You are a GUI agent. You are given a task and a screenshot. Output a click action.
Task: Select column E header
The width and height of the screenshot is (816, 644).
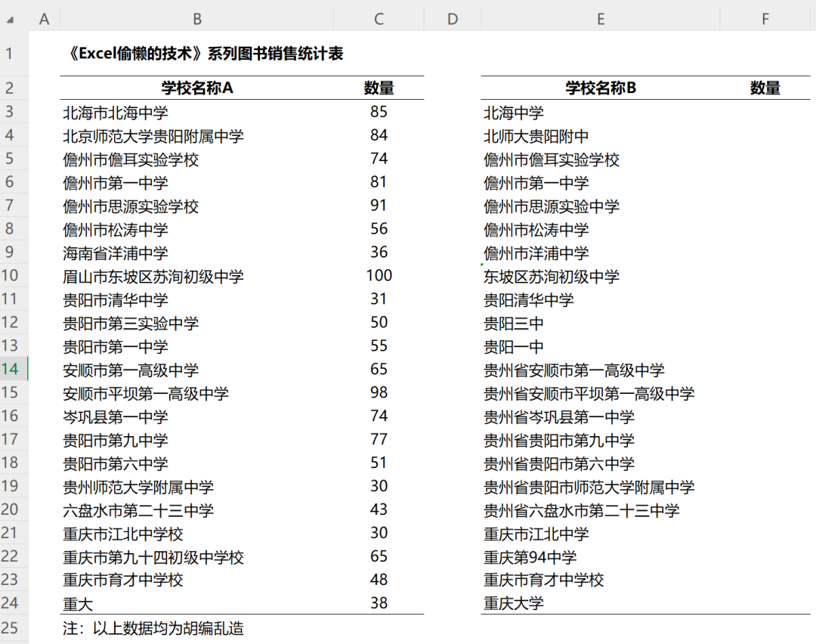coord(600,18)
